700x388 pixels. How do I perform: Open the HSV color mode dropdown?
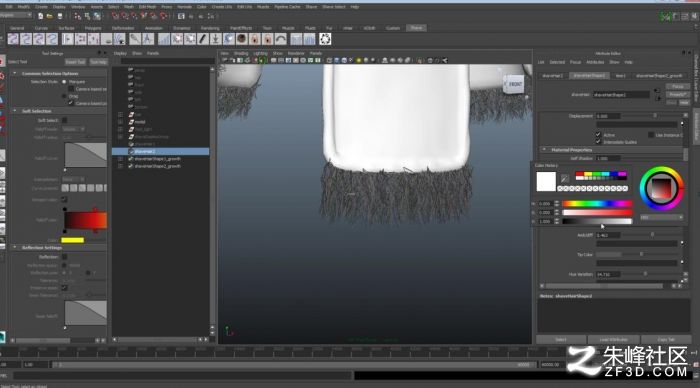662,217
